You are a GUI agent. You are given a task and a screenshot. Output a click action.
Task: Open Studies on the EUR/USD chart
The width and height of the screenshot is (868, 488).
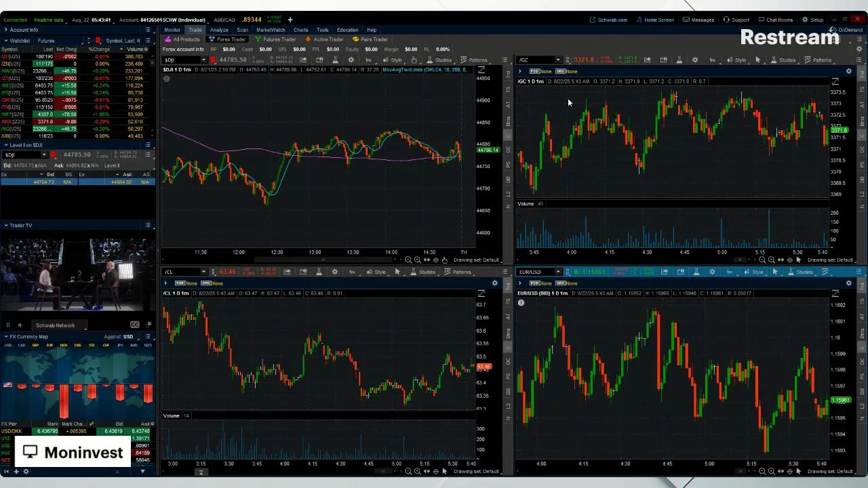coord(801,272)
